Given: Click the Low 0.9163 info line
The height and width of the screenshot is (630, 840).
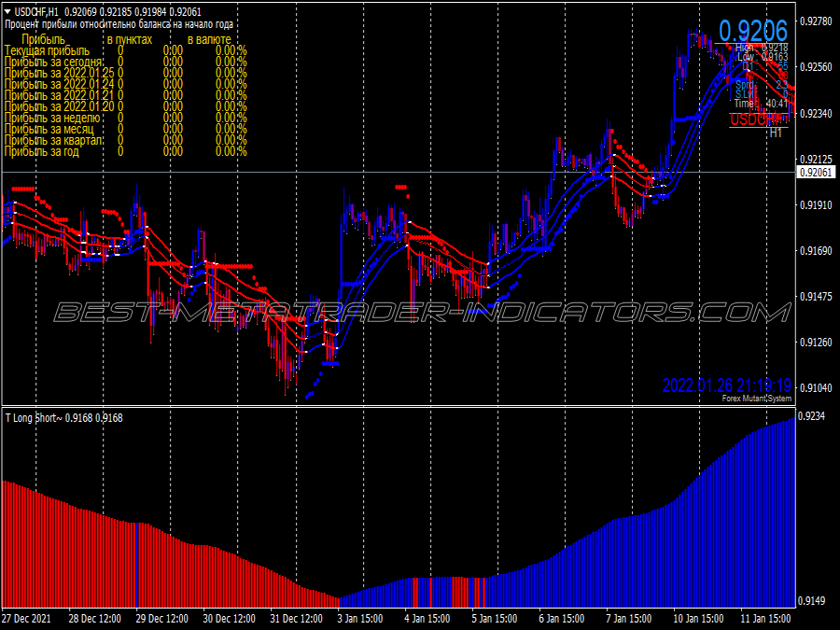Looking at the screenshot, I should coord(763,57).
